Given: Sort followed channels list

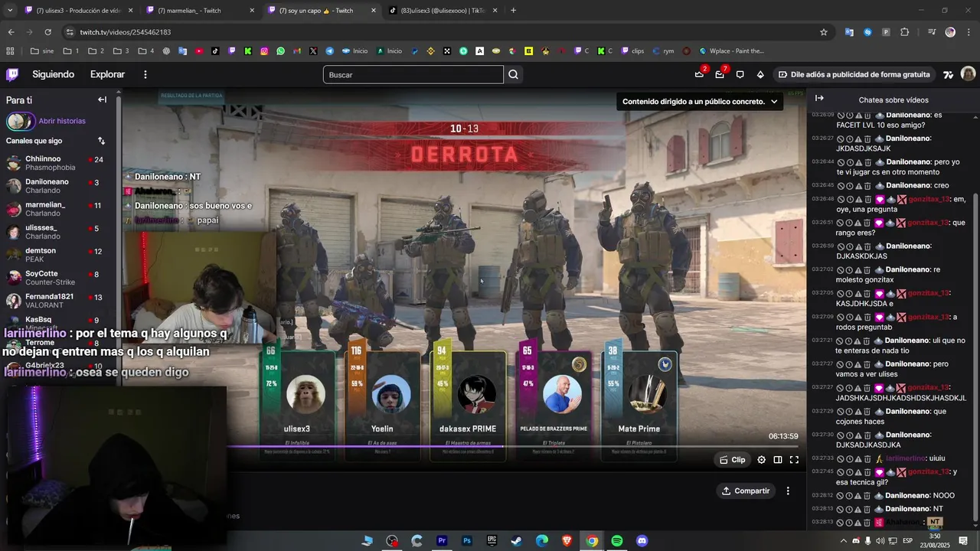Looking at the screenshot, I should [101, 141].
